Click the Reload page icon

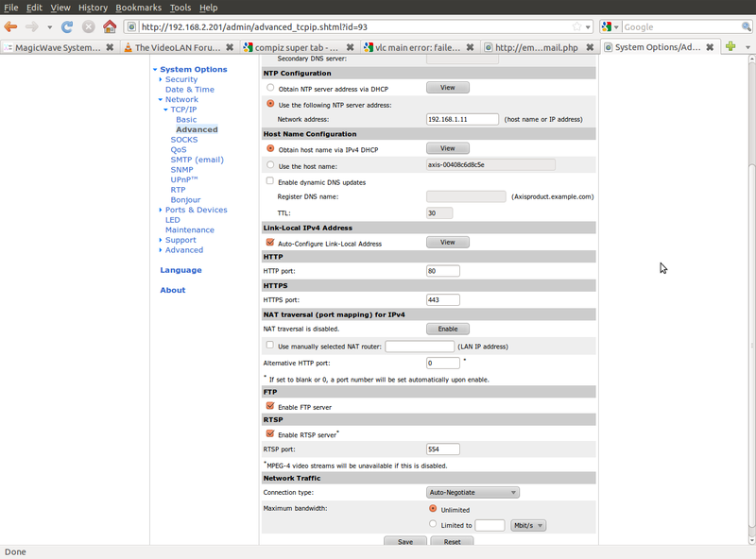point(67,27)
